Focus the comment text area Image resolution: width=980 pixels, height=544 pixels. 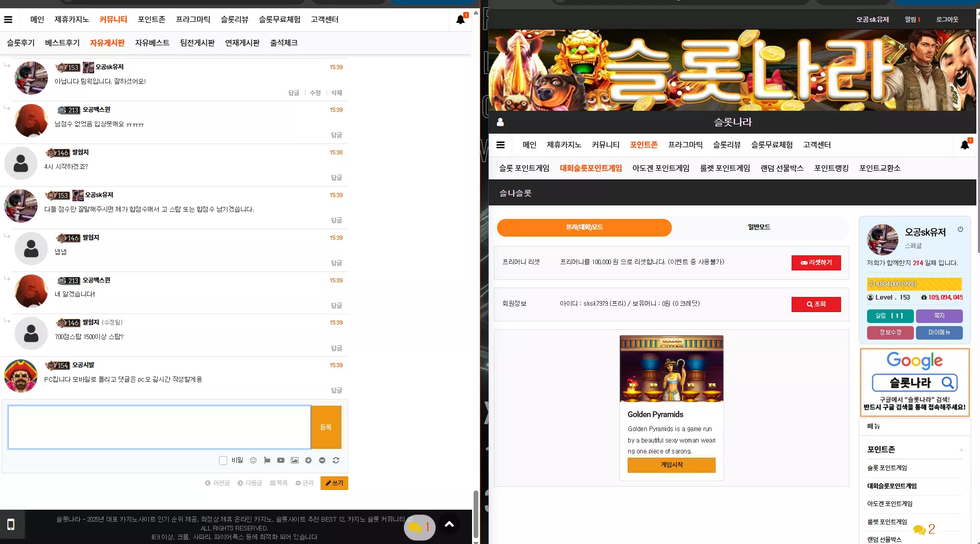[x=159, y=428]
